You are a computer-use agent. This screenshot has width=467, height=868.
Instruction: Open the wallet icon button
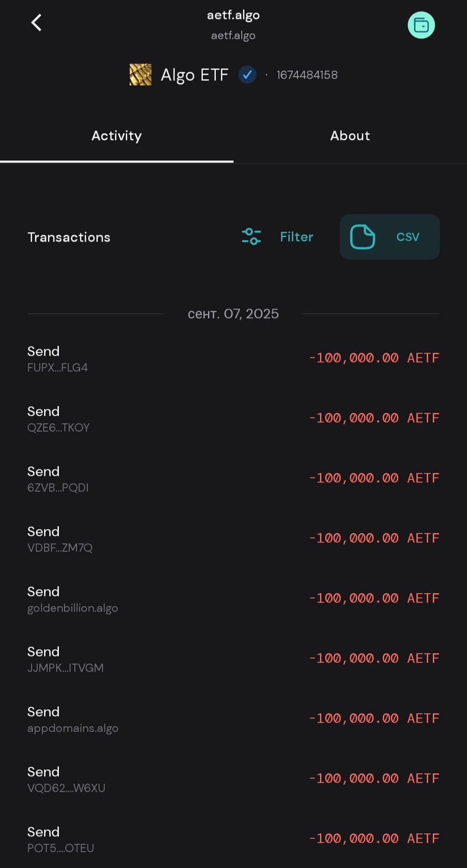[421, 25]
